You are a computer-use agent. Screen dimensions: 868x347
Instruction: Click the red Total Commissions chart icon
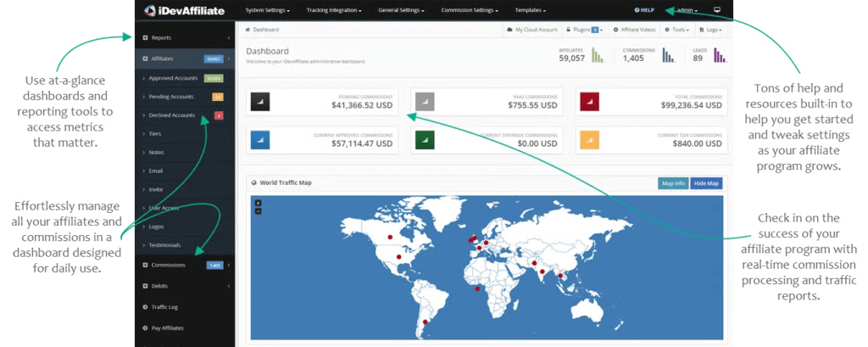pyautogui.click(x=589, y=102)
